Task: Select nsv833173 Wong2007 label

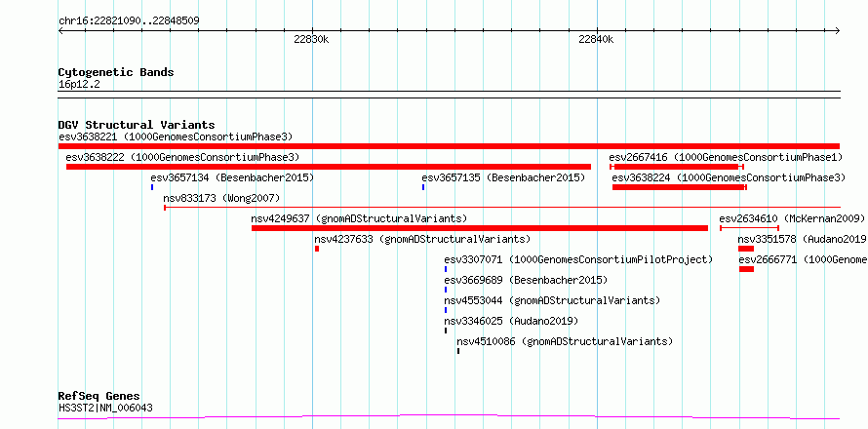Action: pyautogui.click(x=221, y=198)
